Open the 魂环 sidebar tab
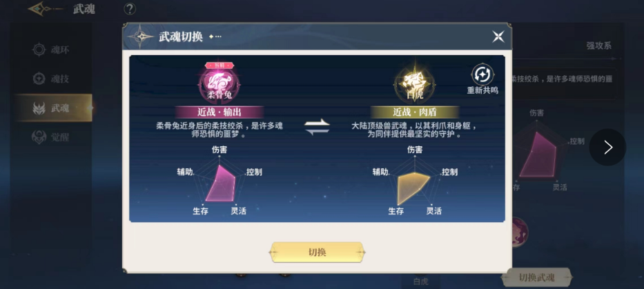Screen dimensions: 644x289 click(51, 50)
